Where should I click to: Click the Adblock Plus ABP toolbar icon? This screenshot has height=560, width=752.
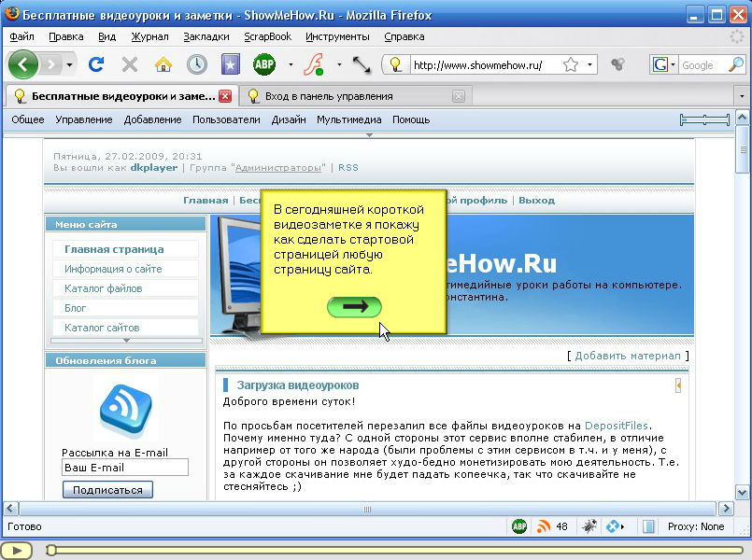(264, 64)
